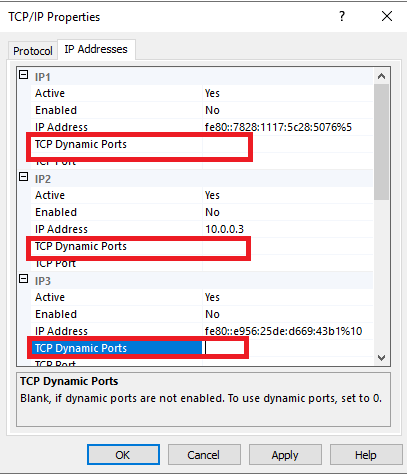Select IP1 Enabled row
The image size is (407, 474).
coord(202,110)
